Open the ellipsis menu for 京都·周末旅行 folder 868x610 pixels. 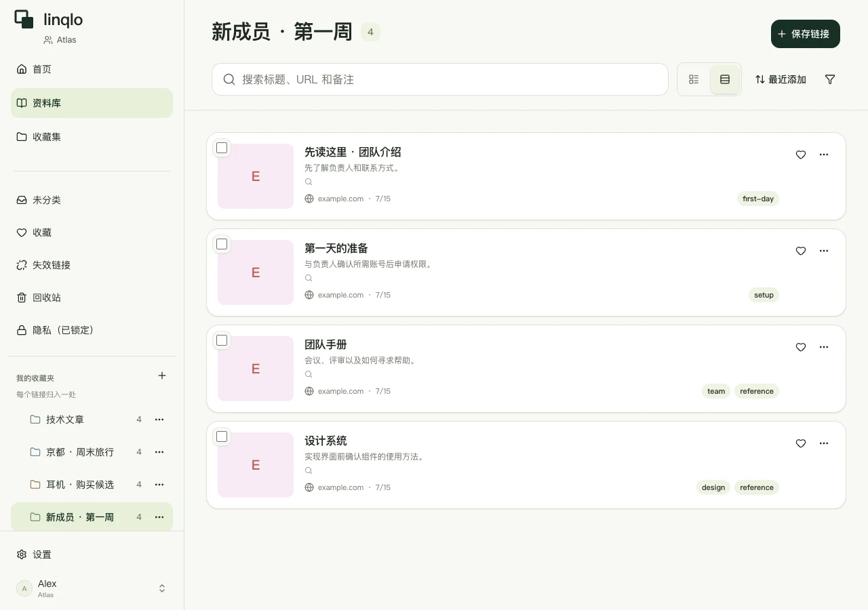tap(159, 452)
